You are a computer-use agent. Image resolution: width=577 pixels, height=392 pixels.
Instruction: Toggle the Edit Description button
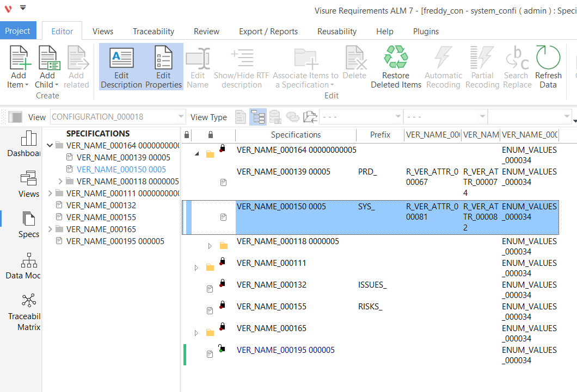point(121,67)
